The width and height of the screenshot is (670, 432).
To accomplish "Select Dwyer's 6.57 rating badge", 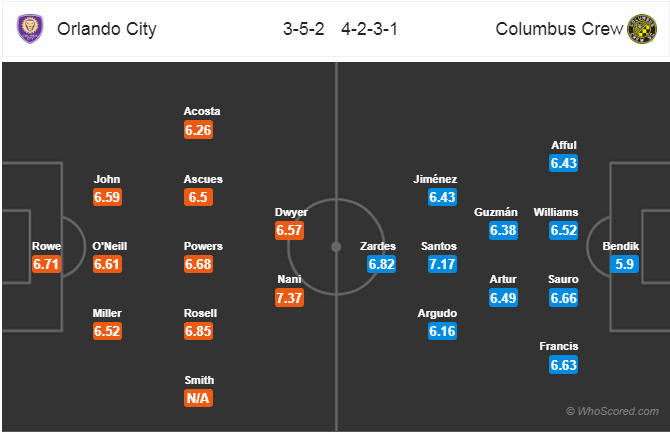I will tap(290, 230).
